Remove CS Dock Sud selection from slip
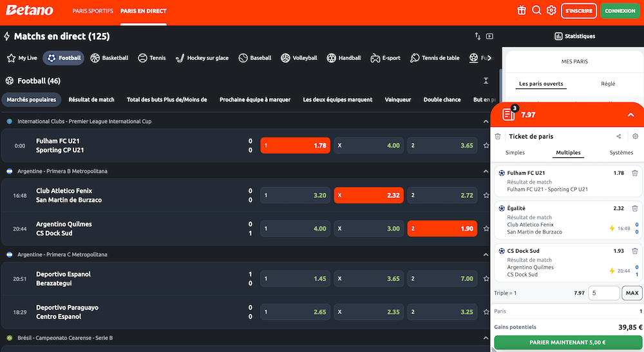 [634, 251]
